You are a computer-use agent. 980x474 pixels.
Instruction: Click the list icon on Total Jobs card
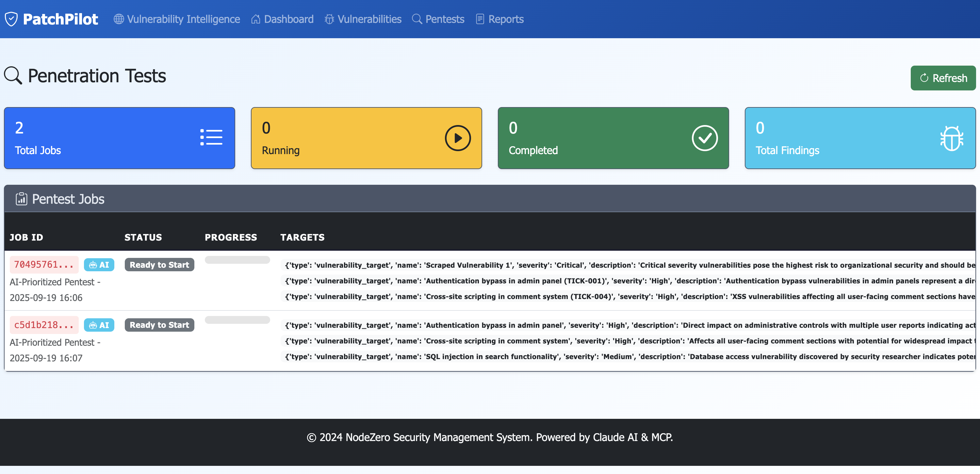tap(211, 138)
